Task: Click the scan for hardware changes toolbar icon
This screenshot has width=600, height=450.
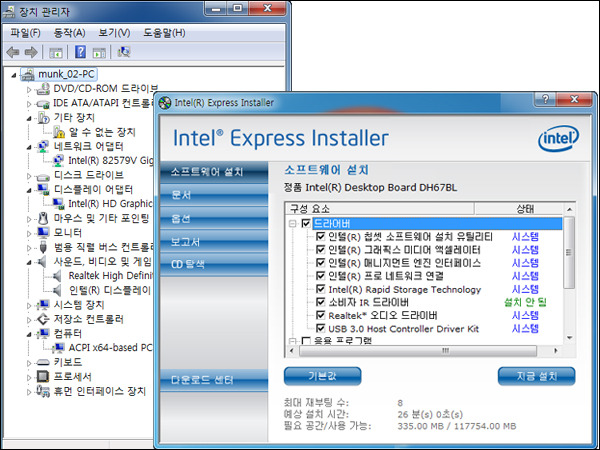Action: 124,52
